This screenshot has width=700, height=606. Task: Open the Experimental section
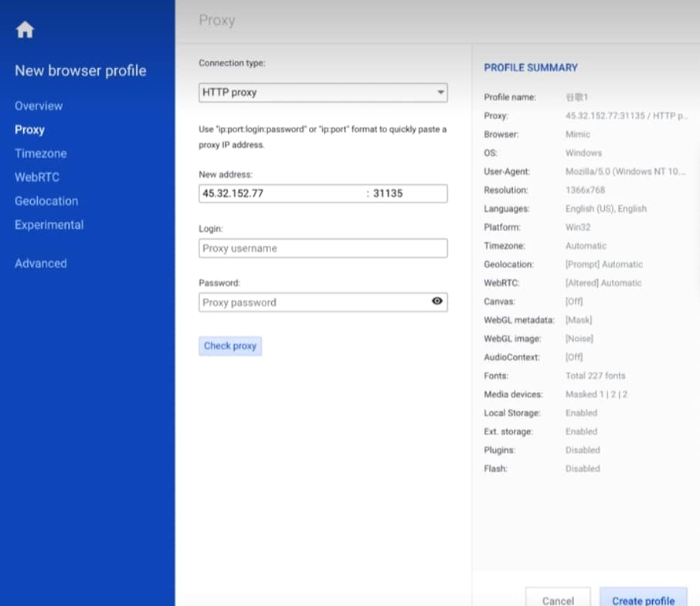[x=49, y=225]
